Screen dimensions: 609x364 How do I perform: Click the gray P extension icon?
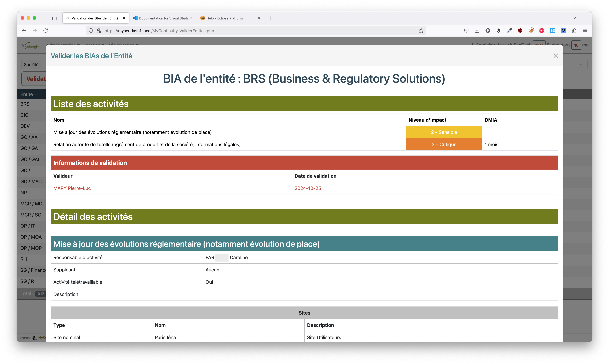point(488,31)
